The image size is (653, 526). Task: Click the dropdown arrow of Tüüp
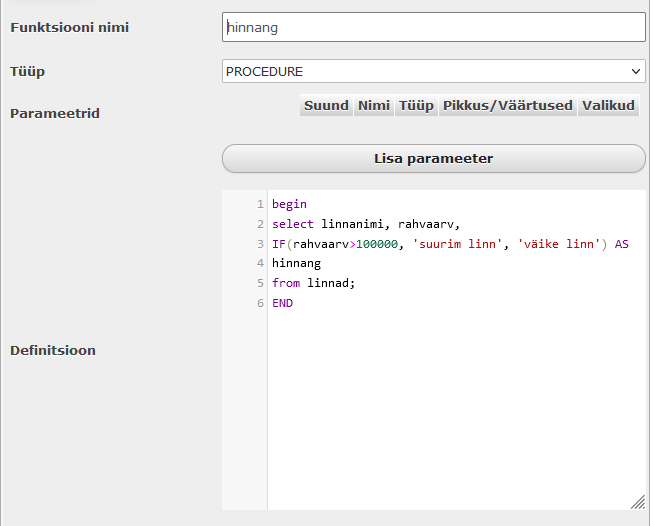pos(636,71)
